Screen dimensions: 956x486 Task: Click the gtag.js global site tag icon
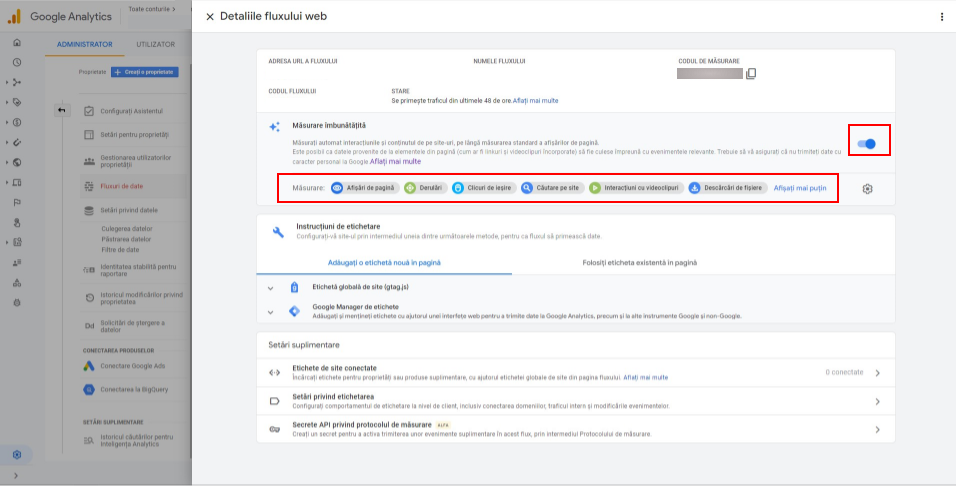click(x=294, y=287)
